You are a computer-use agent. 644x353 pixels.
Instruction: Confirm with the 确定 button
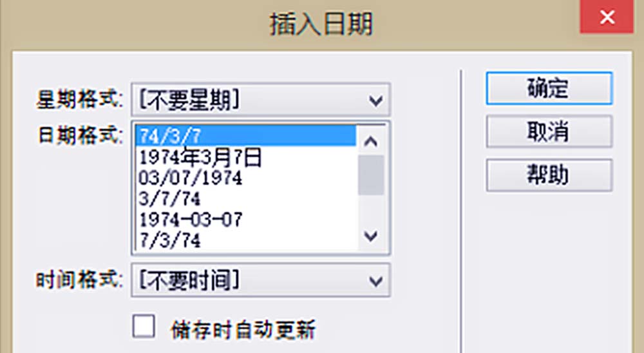pos(549,88)
